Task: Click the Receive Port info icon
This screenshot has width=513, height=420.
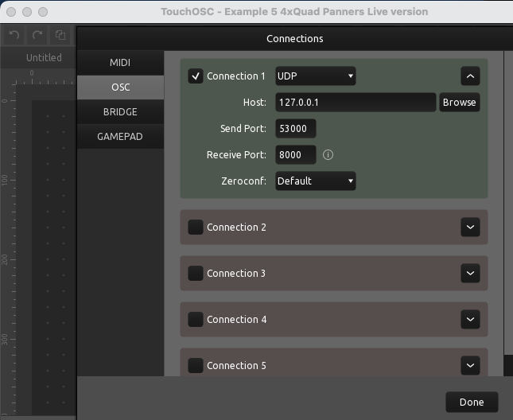Action: [x=328, y=155]
